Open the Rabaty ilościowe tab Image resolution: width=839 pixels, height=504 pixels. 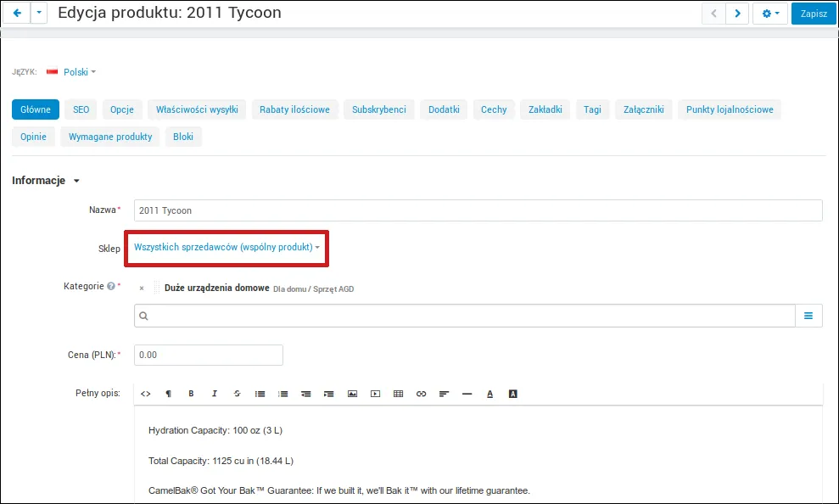point(295,109)
